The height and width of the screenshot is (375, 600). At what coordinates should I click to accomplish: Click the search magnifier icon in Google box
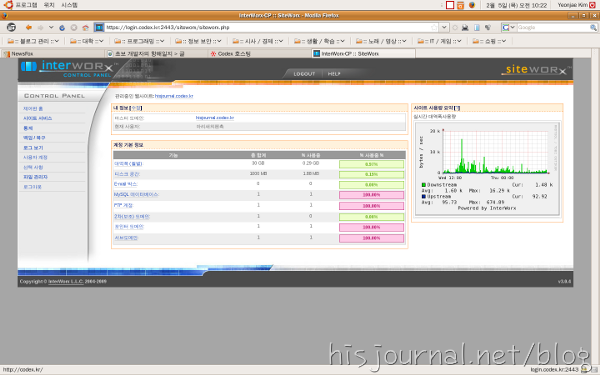(x=593, y=28)
